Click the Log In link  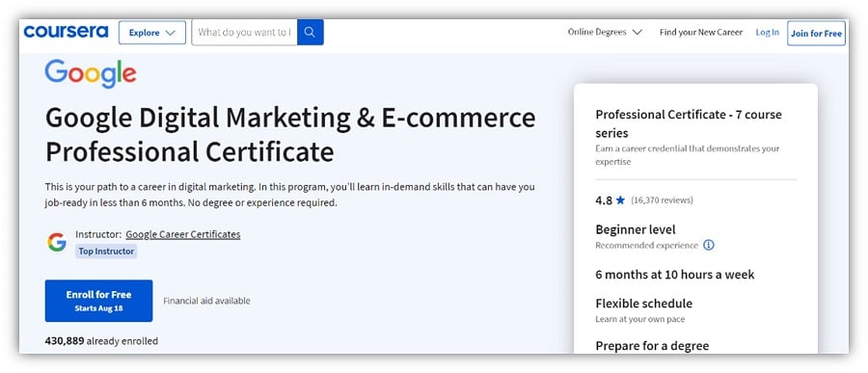tap(768, 32)
